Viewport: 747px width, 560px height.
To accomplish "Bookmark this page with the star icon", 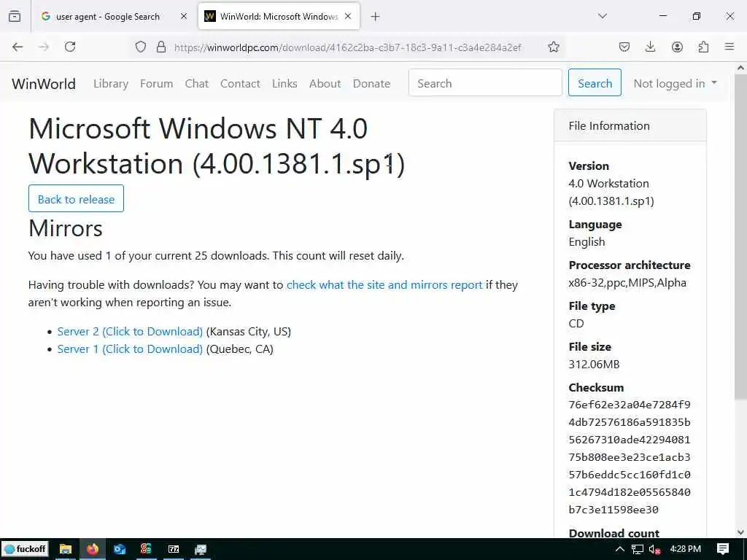I will click(x=553, y=47).
